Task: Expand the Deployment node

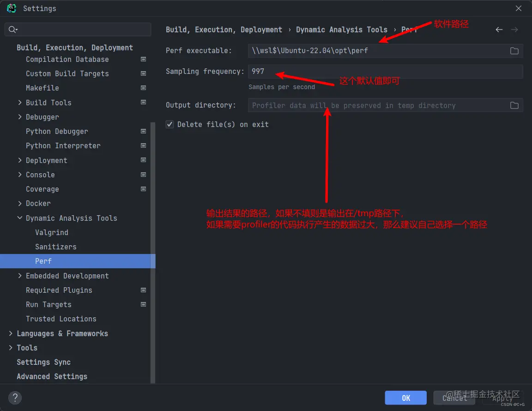Action: [20, 160]
